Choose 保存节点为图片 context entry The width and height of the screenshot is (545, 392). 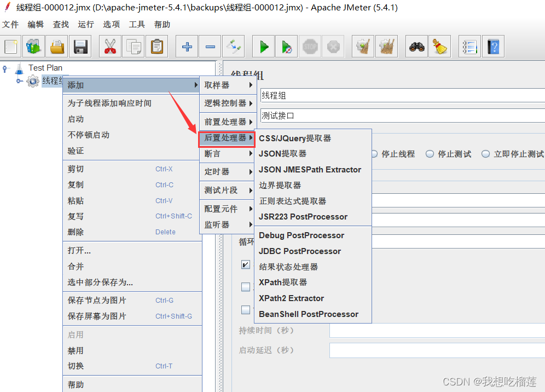click(x=132, y=301)
